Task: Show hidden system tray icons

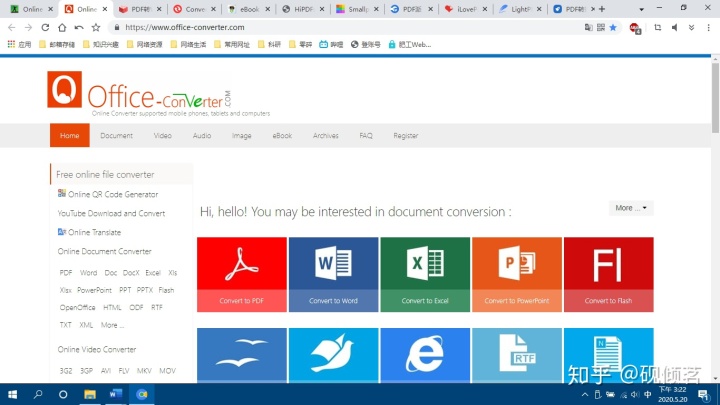Action: (585, 394)
